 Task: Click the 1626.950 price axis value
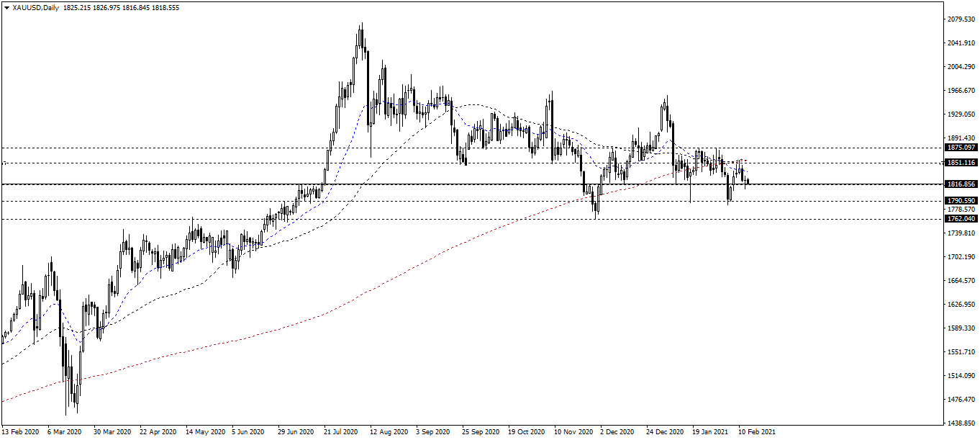962,305
